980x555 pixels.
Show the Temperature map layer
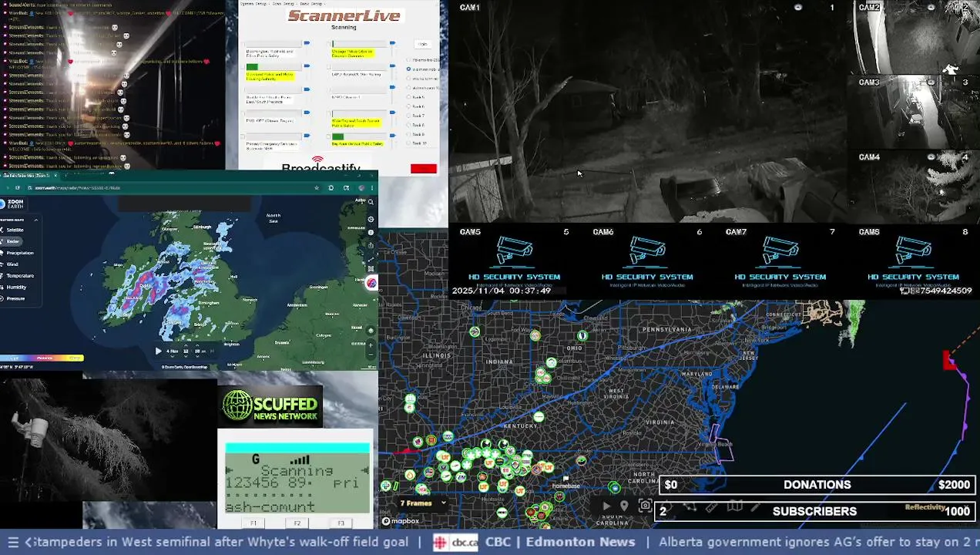coord(18,275)
